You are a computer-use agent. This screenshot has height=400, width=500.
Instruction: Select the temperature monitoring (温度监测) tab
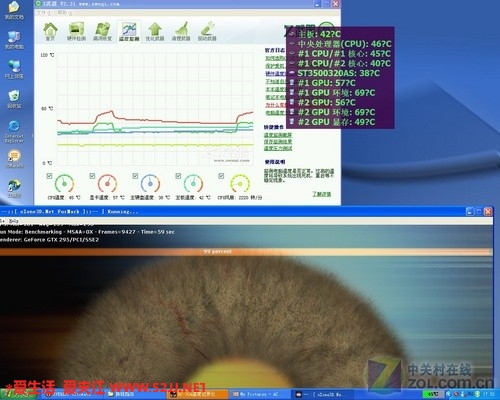click(129, 32)
